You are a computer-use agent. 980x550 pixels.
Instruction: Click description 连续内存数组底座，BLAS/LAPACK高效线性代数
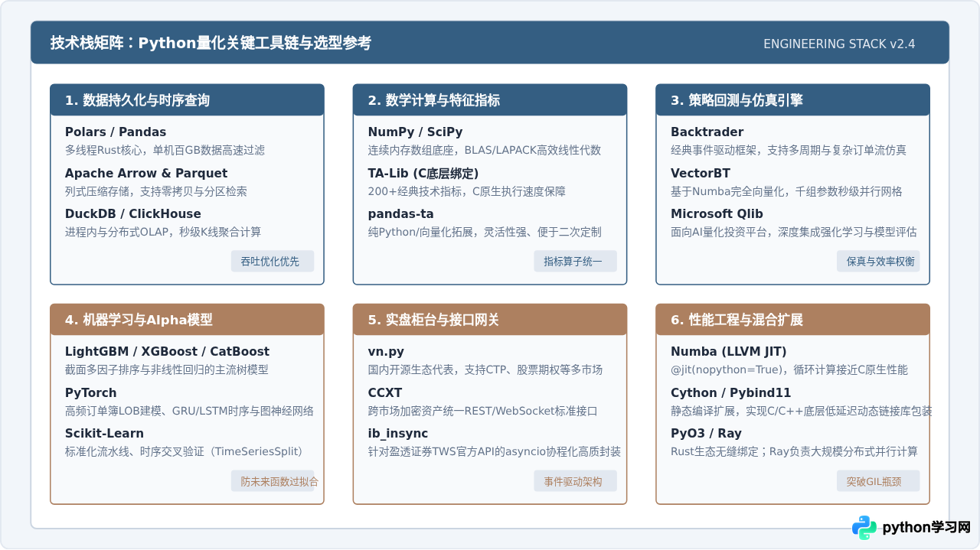click(x=485, y=151)
